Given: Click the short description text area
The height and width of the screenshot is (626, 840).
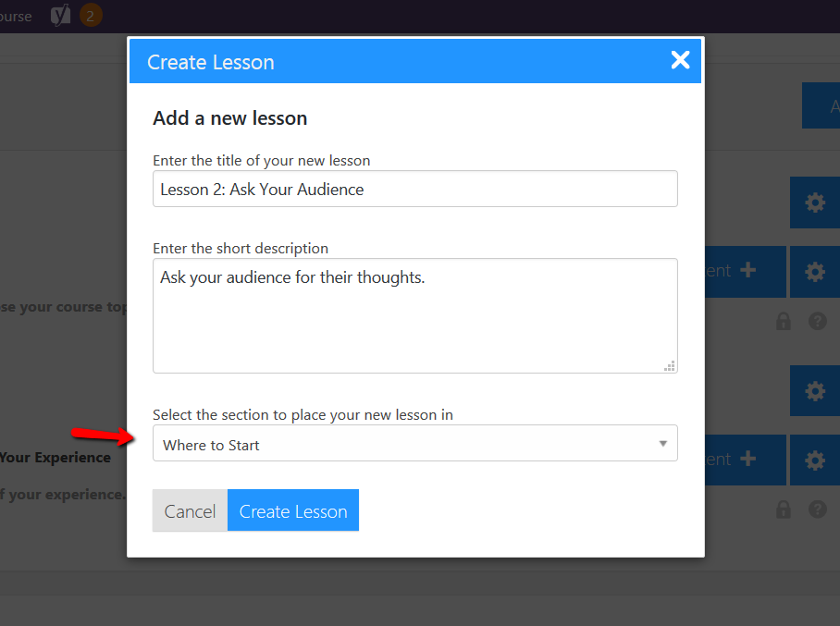Looking at the screenshot, I should [x=415, y=315].
